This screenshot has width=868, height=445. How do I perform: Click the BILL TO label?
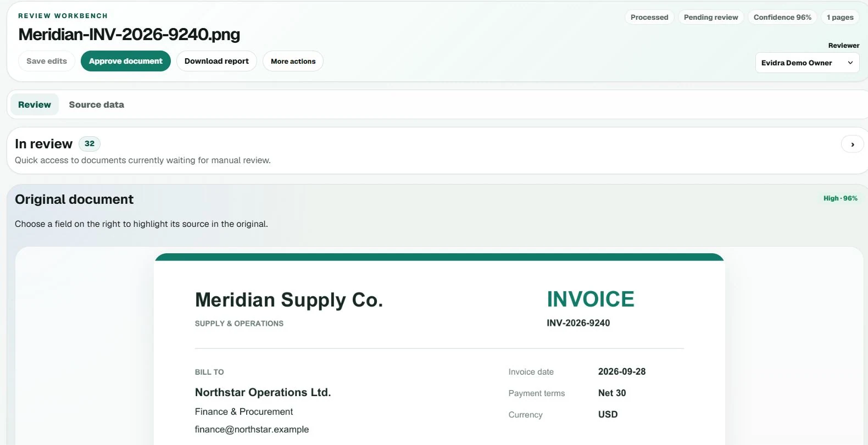[209, 372]
